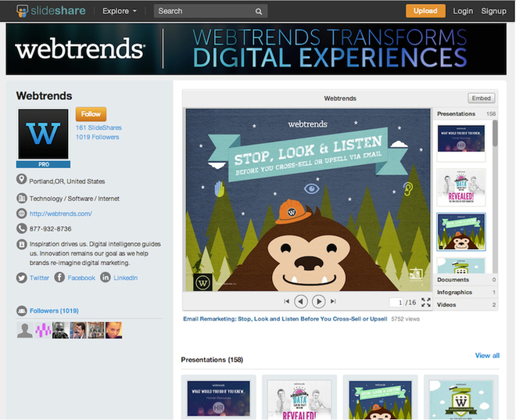Click the SlideShare logo icon
The height and width of the screenshot is (420, 516).
[x=23, y=11]
